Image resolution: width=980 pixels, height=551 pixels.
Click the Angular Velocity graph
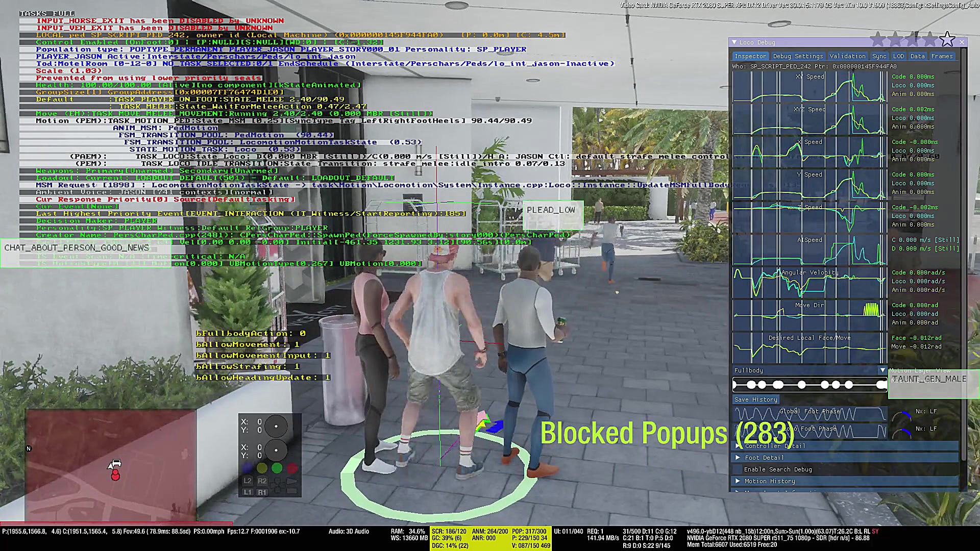pos(810,283)
